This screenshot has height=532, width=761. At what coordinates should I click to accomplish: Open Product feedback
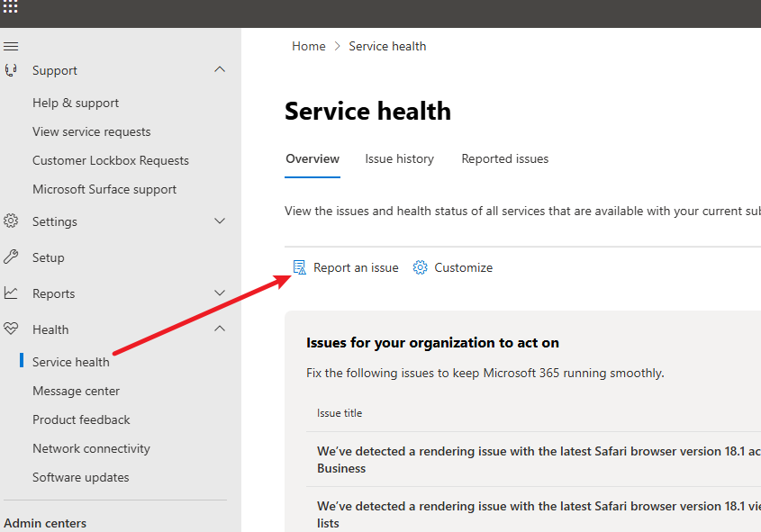tap(82, 420)
